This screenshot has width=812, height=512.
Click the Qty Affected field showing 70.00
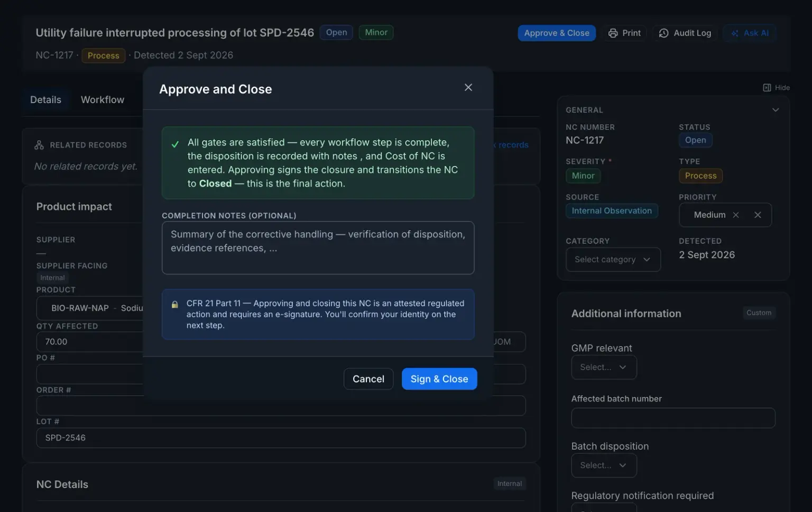[x=90, y=342]
